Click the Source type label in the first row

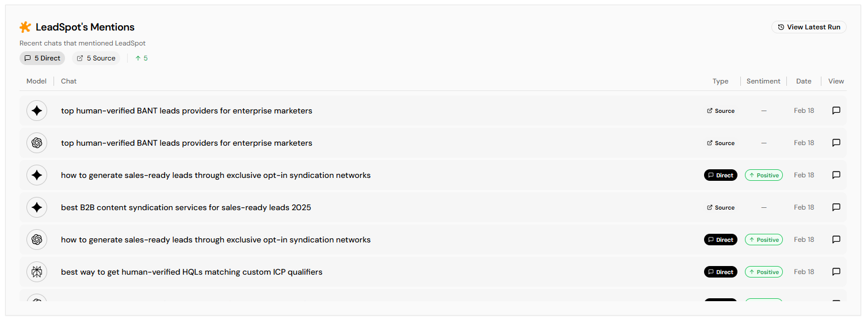coord(721,111)
